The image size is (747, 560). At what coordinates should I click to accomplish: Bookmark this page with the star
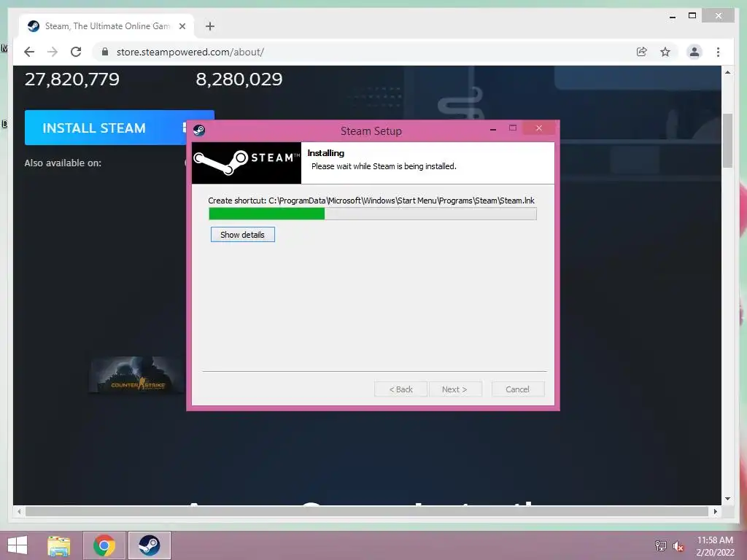pyautogui.click(x=665, y=52)
